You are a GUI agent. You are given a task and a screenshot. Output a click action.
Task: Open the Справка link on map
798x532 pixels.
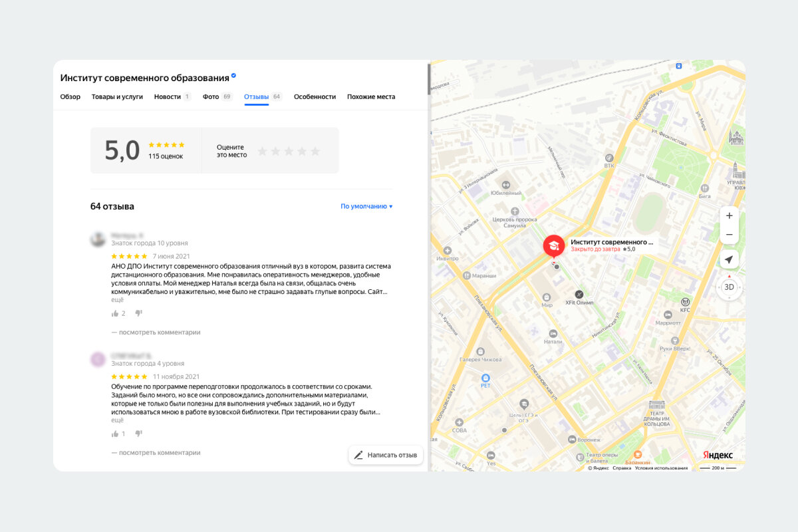622,468
